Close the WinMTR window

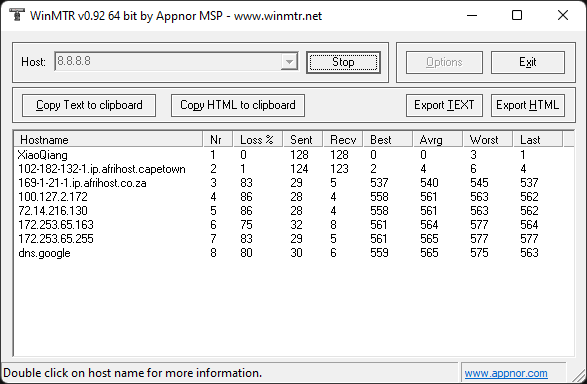pos(563,15)
